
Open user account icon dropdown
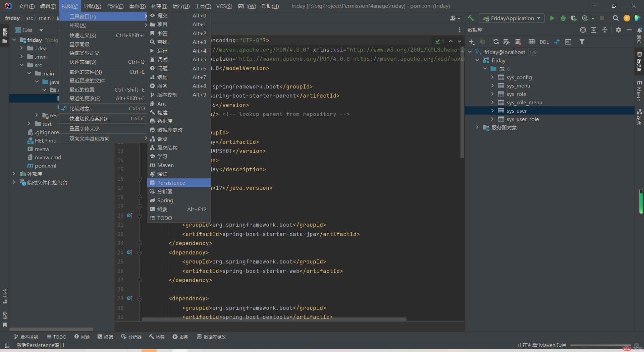455,18
